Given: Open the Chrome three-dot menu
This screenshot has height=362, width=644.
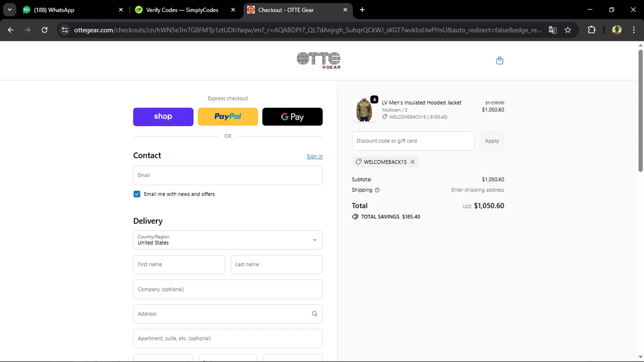Looking at the screenshot, I should coord(634,30).
